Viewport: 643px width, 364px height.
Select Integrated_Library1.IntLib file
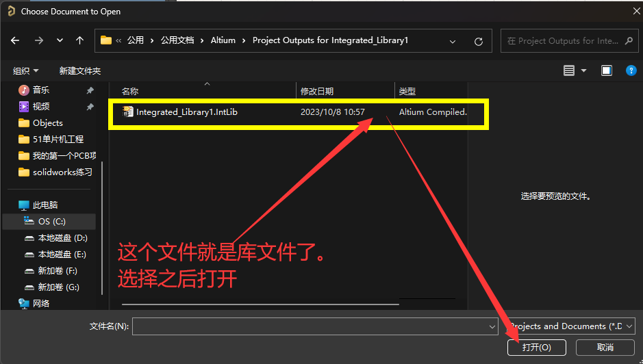coord(186,112)
